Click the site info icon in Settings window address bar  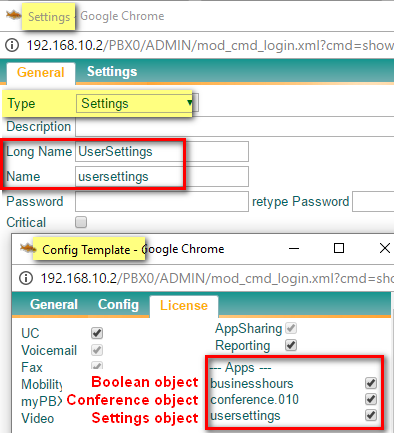pos(12,45)
